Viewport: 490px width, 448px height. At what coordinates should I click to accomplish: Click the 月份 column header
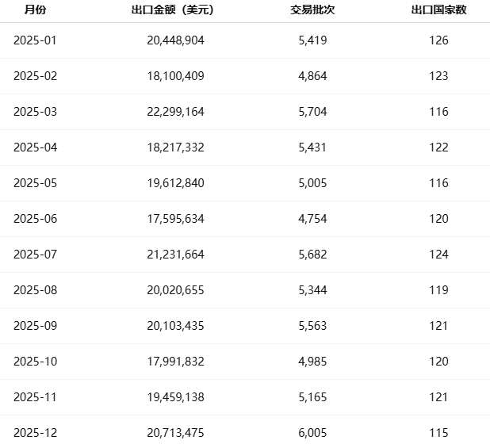coord(35,10)
